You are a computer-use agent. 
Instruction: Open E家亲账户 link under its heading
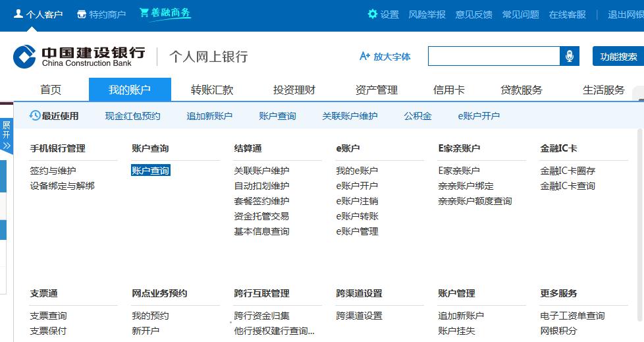459,171
